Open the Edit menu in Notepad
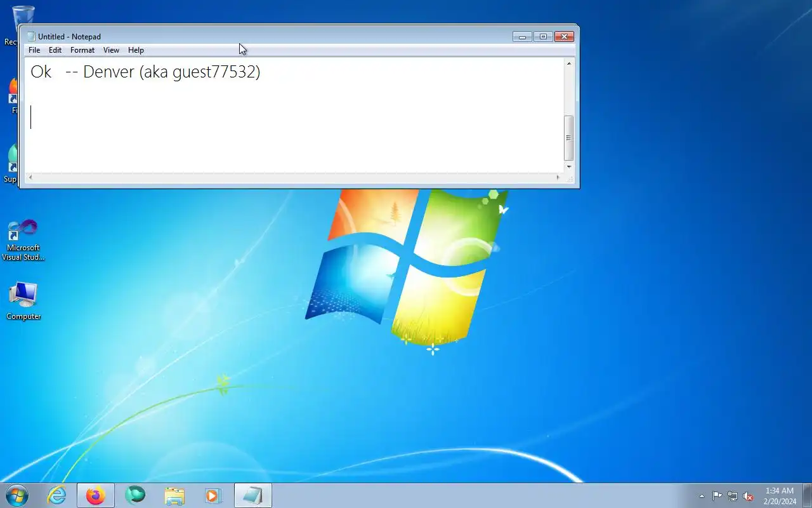 55,50
